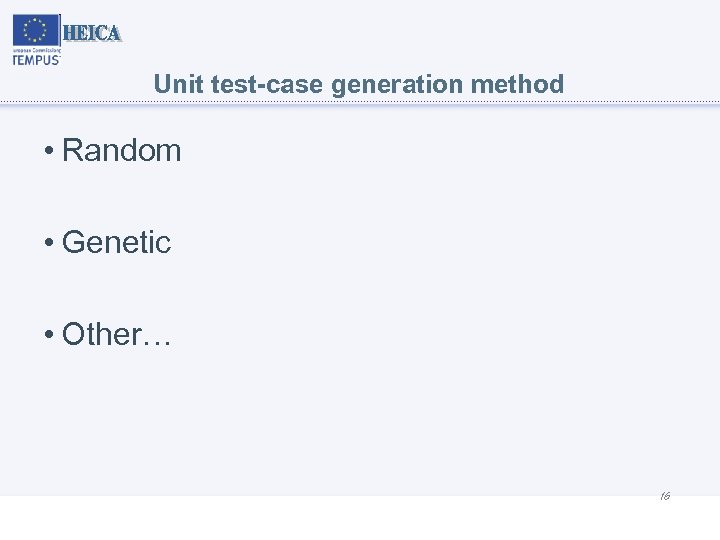The image size is (720, 540).
Task: Click the EU flag logo
Action: pos(36,30)
